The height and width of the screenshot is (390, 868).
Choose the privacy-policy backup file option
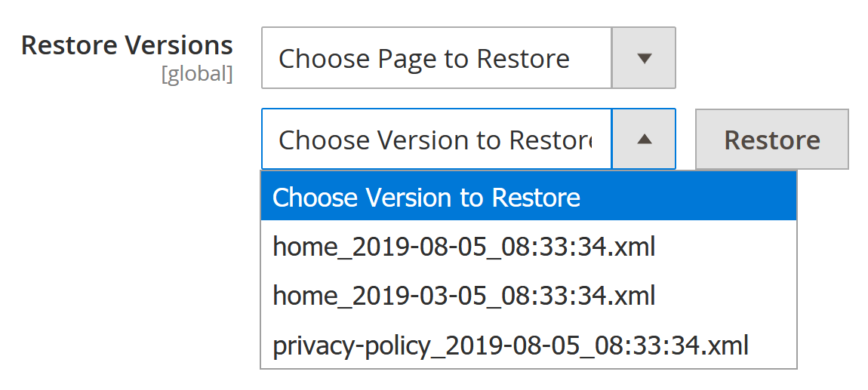pos(510,344)
